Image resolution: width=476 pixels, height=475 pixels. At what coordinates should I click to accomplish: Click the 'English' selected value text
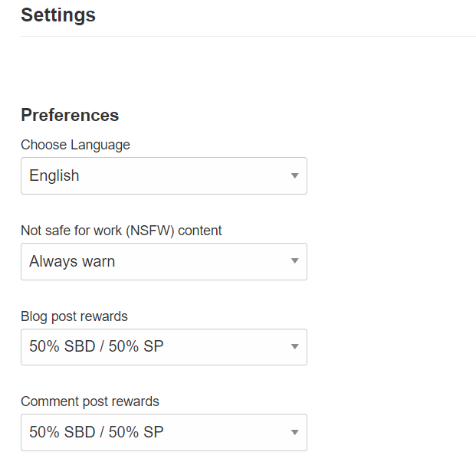coord(54,176)
